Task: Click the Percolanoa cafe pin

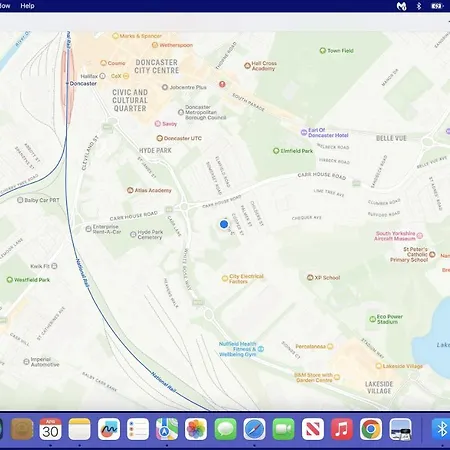Action: [x=330, y=346]
